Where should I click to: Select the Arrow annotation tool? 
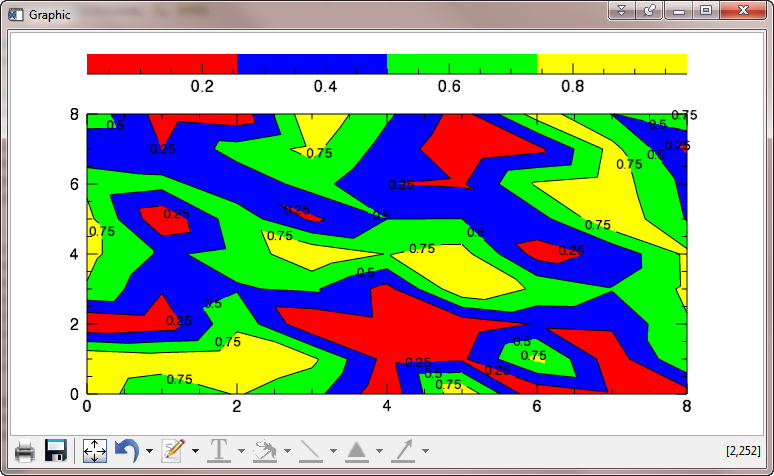403,451
